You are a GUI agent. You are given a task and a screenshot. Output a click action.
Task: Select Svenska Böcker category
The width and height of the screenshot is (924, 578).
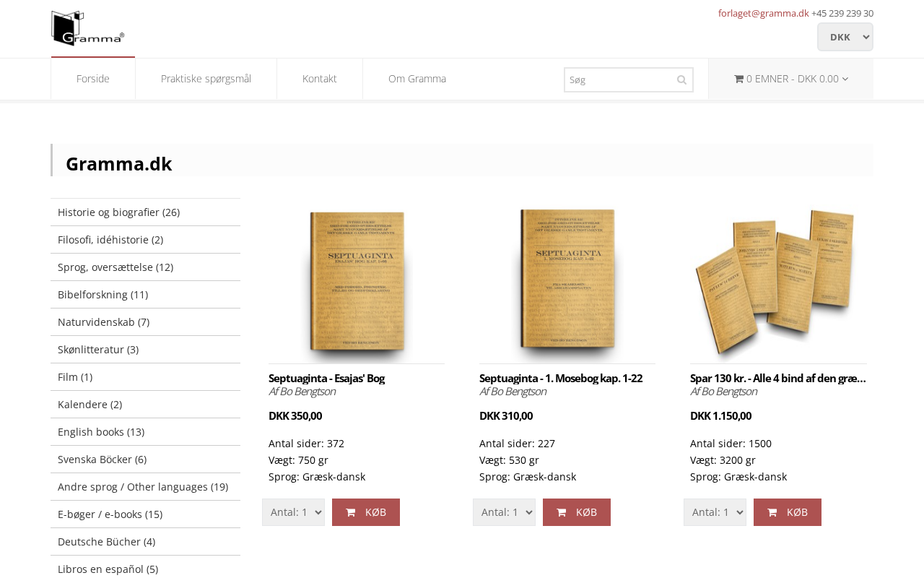click(x=146, y=460)
